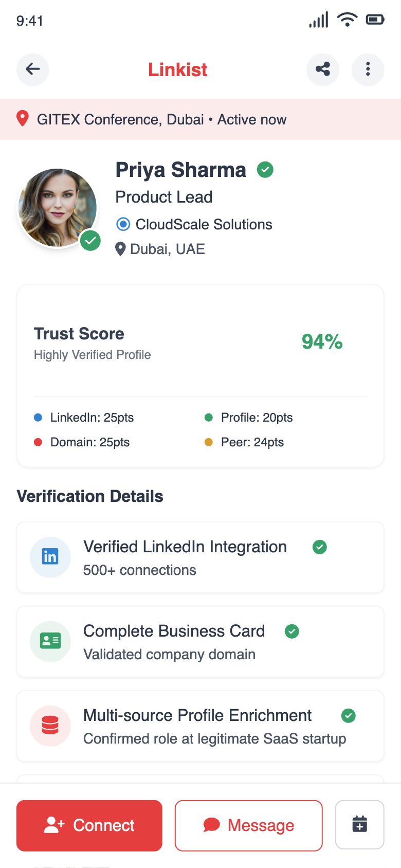
Task: Click the back arrow in the header
Action: point(32,69)
